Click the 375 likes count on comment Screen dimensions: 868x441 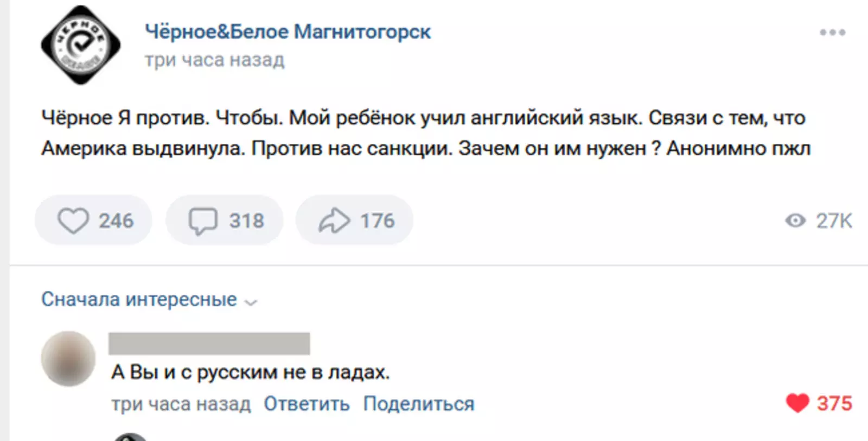pyautogui.click(x=834, y=403)
